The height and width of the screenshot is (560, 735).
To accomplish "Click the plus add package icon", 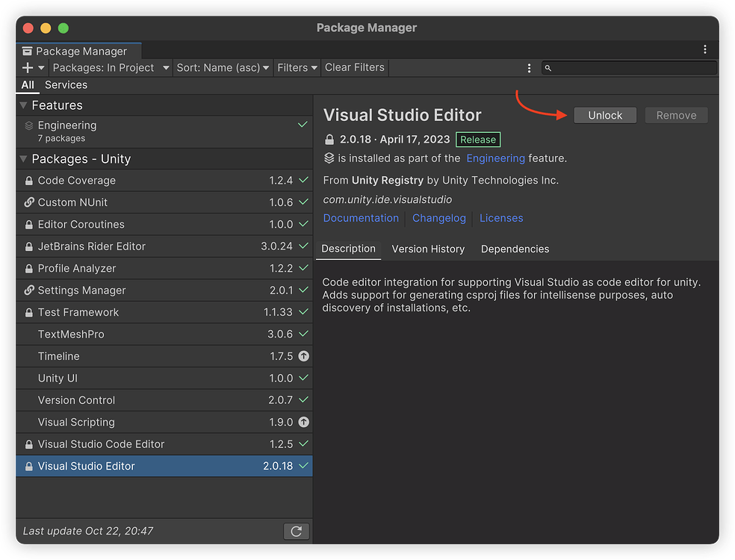I will click(x=28, y=68).
